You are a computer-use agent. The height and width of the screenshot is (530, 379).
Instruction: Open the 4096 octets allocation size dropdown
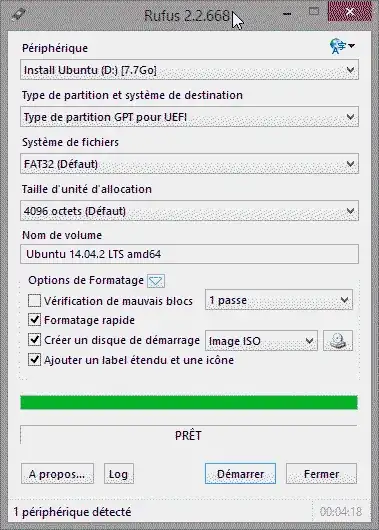(x=189, y=211)
